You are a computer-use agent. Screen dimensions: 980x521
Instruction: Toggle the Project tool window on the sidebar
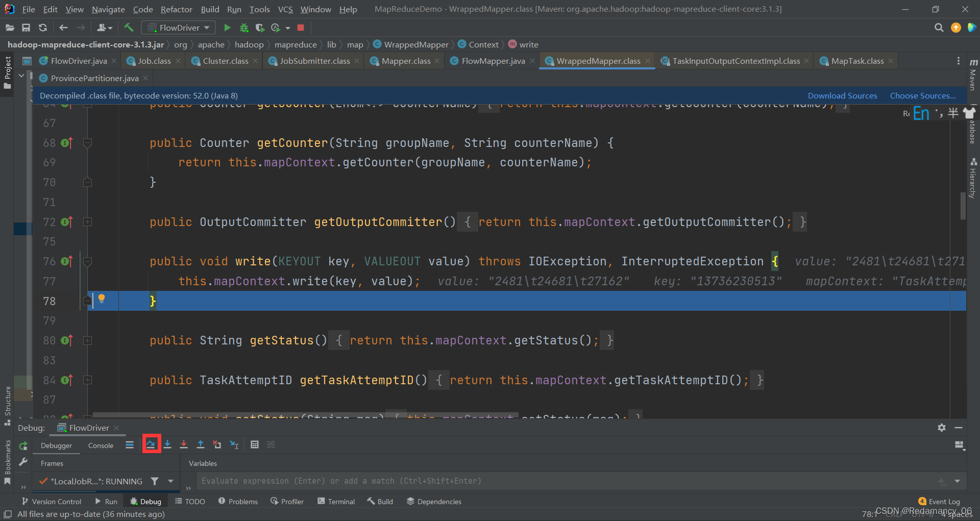pyautogui.click(x=7, y=72)
